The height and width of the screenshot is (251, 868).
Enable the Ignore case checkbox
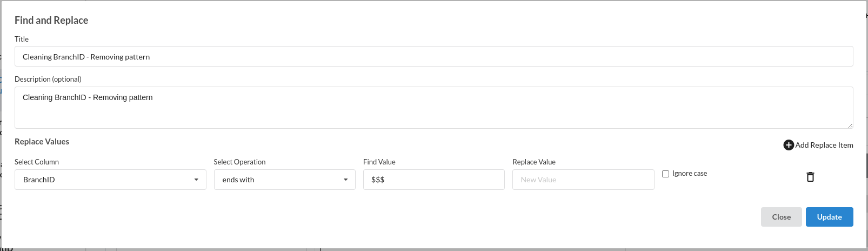(x=665, y=174)
